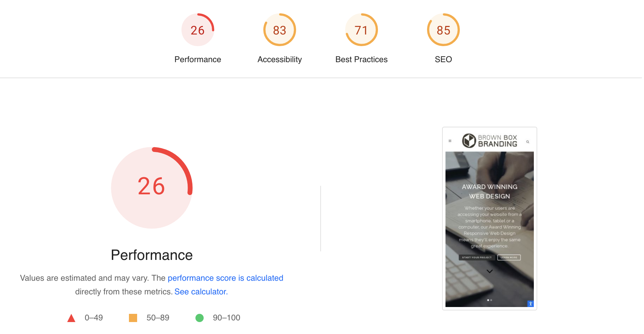The width and height of the screenshot is (644, 334).
Task: Select the second carousel dot in preview
Action: click(x=491, y=300)
